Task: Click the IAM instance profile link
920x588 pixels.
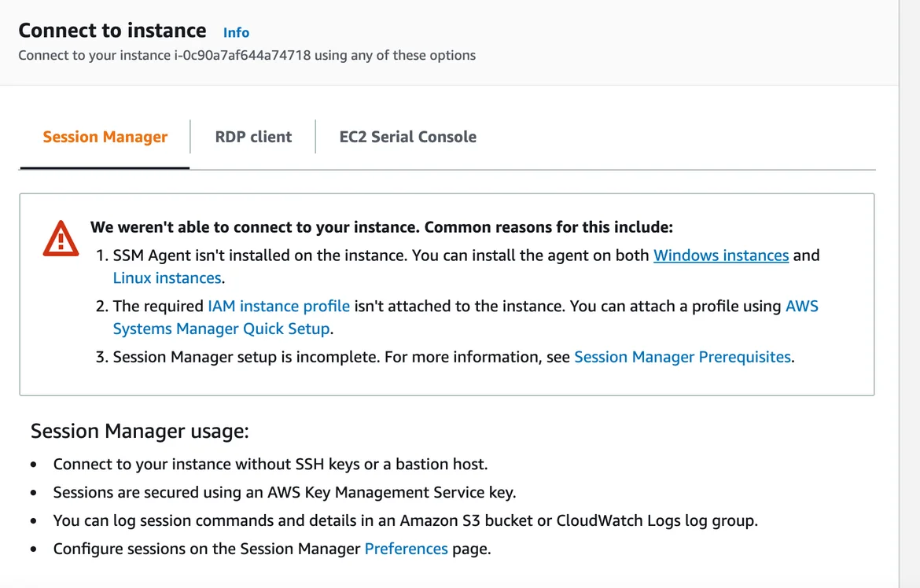Action: [278, 307]
